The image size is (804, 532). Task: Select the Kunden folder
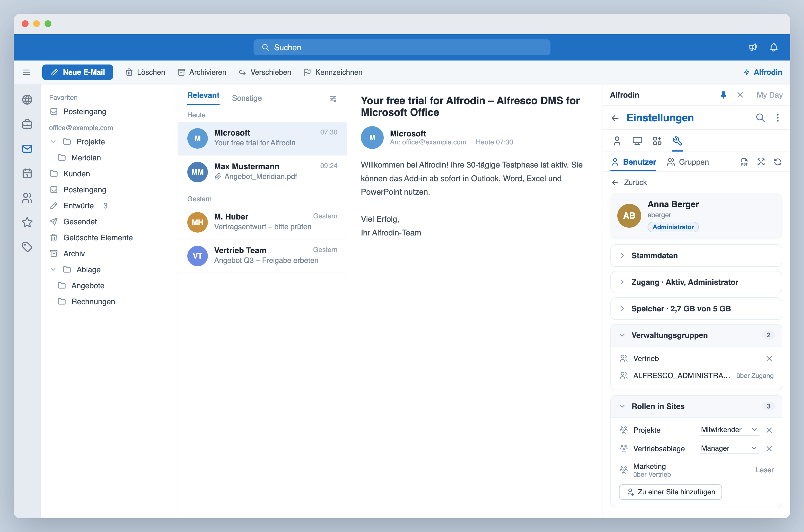click(70, 174)
